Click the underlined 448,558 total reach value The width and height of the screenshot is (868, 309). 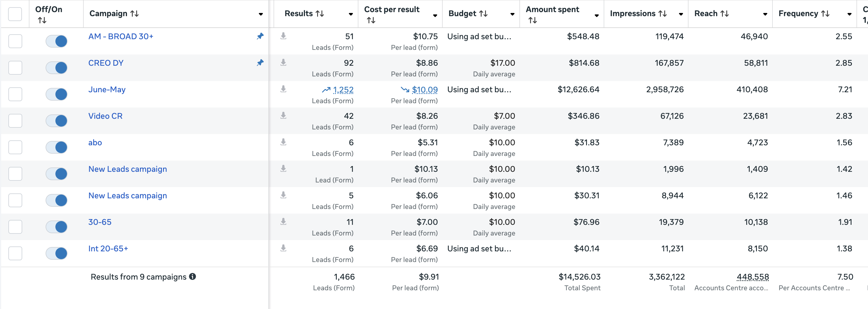tap(752, 277)
